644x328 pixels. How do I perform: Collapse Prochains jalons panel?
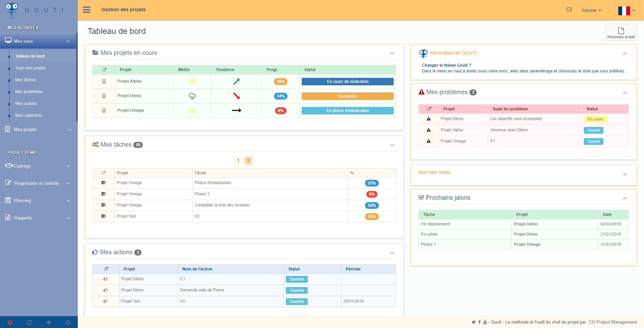click(625, 198)
